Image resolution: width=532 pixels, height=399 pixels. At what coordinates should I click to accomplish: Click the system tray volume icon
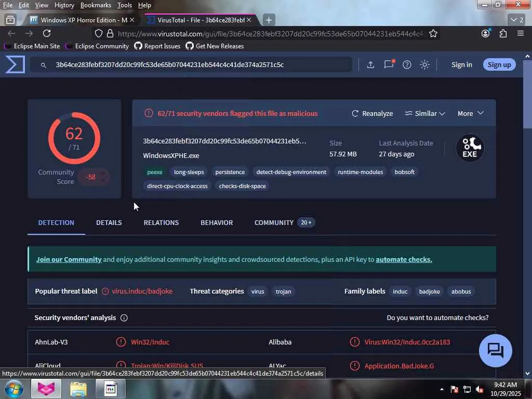click(x=480, y=389)
